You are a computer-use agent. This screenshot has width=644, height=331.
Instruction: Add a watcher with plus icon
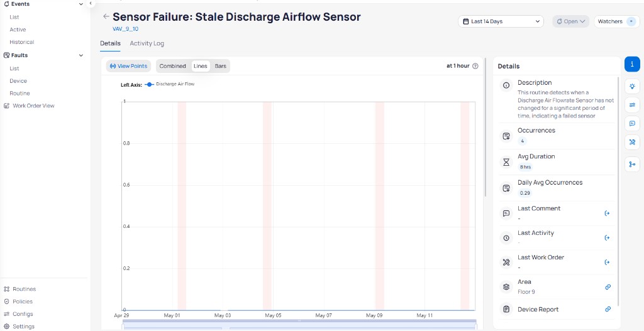click(x=631, y=21)
